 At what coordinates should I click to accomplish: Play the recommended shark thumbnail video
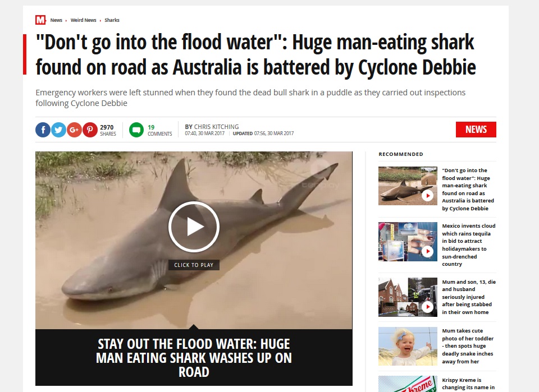427,196
